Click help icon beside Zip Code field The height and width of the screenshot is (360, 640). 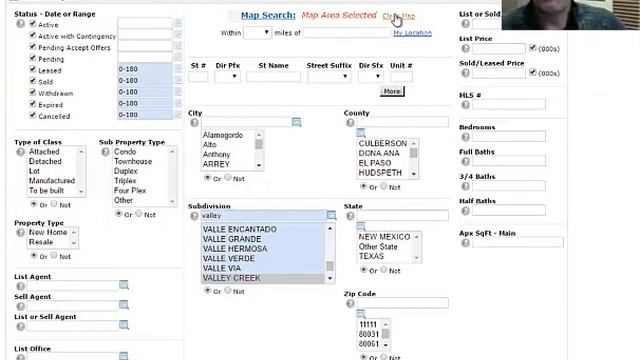(350, 304)
